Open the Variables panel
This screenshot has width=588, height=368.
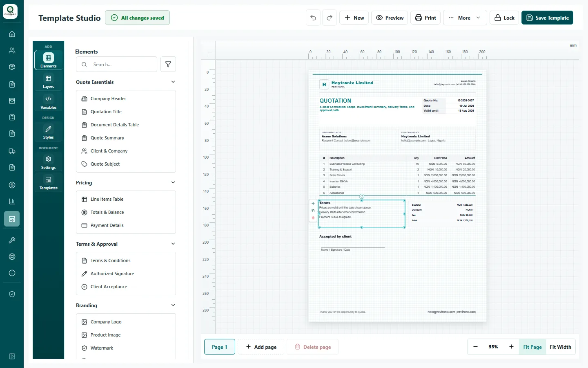(x=48, y=102)
